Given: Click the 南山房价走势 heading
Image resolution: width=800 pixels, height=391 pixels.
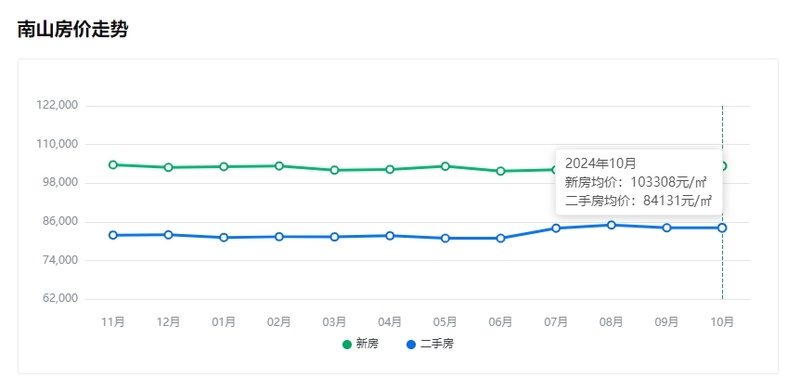Looking at the screenshot, I should [x=72, y=30].
